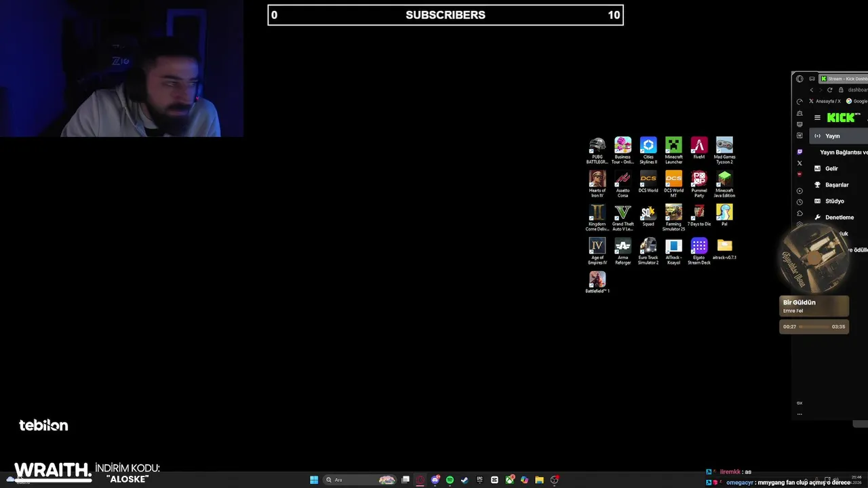Viewport: 868px width, 488px height.
Task: Launch the FiveM desktop shortcut
Action: (699, 148)
